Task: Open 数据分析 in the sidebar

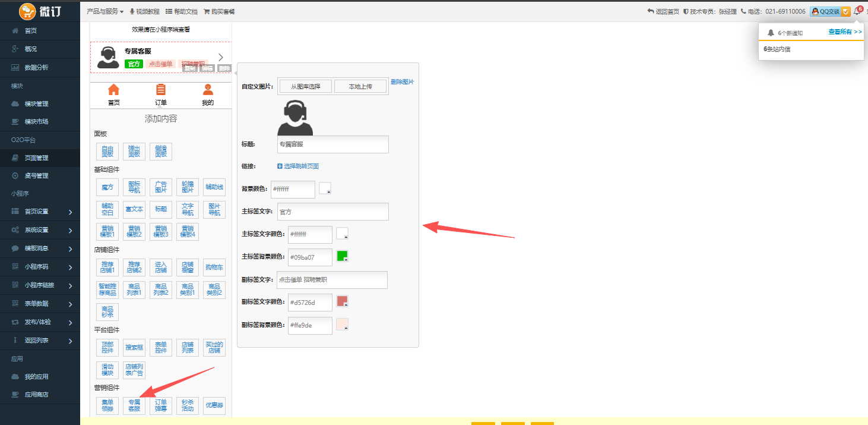Action: pyautogui.click(x=37, y=67)
